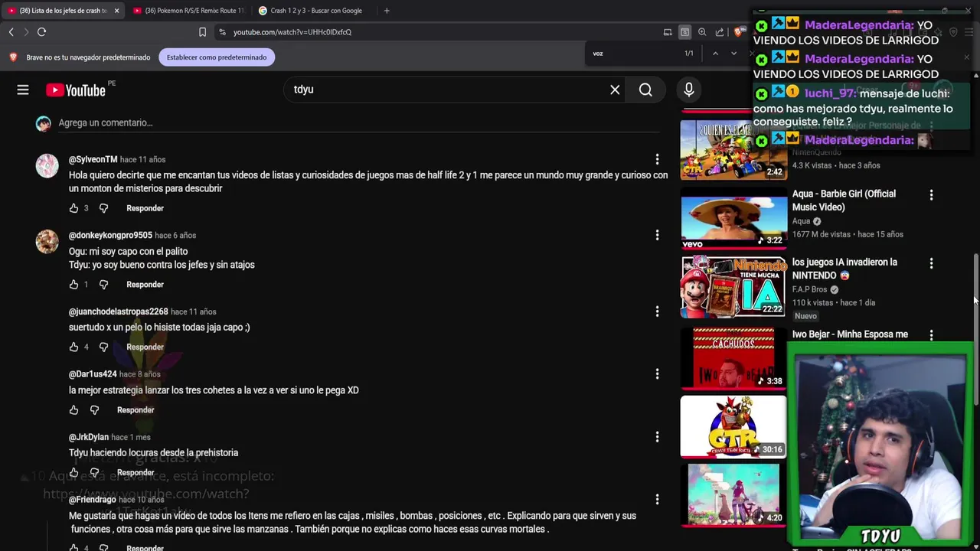This screenshot has height=551, width=980.
Task: Go back with the browser back arrow
Action: click(11, 32)
